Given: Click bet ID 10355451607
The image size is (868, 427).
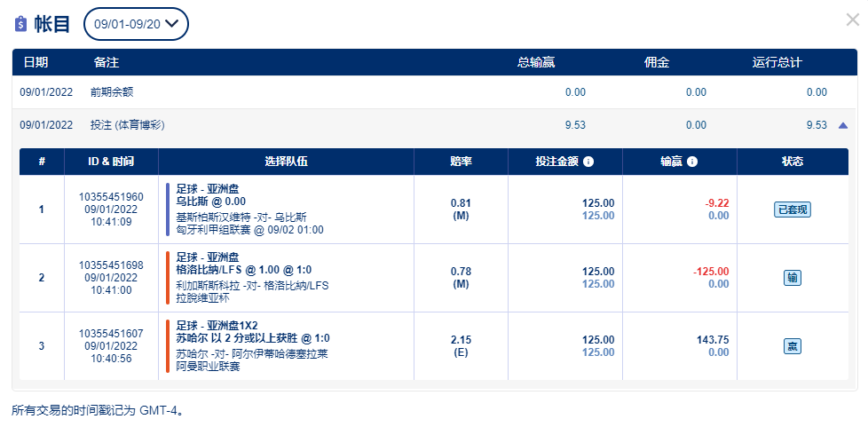Looking at the screenshot, I should (111, 334).
